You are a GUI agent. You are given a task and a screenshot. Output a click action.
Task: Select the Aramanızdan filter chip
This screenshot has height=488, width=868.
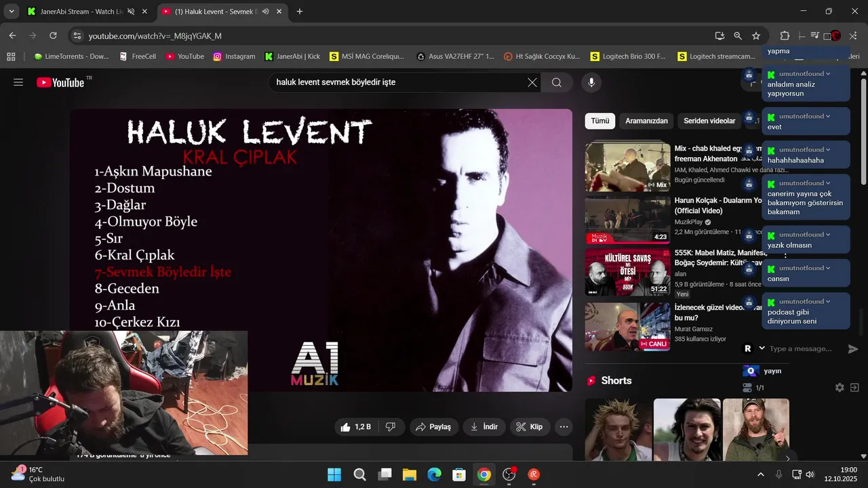646,121
